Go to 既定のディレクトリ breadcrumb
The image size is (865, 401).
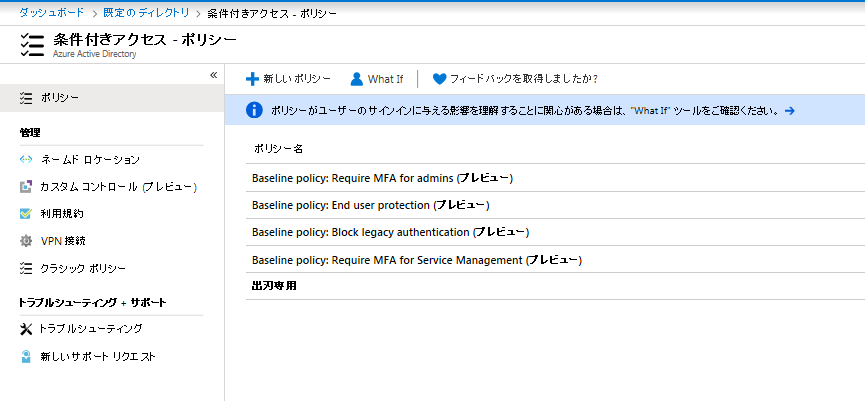146,12
